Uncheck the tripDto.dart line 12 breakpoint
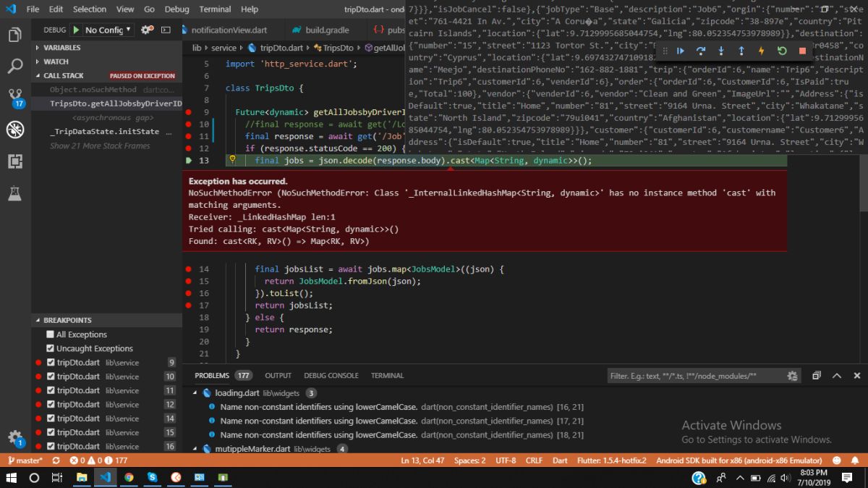868x488 pixels. tap(51, 404)
